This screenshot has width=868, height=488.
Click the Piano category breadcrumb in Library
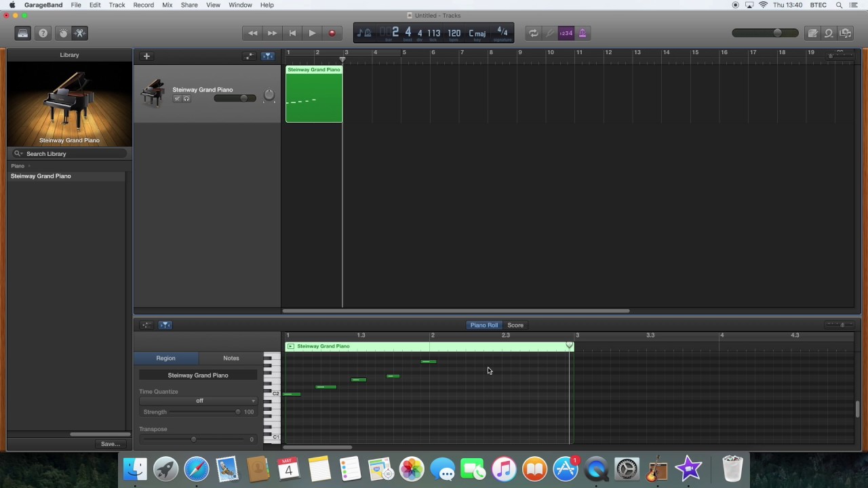pos(18,166)
